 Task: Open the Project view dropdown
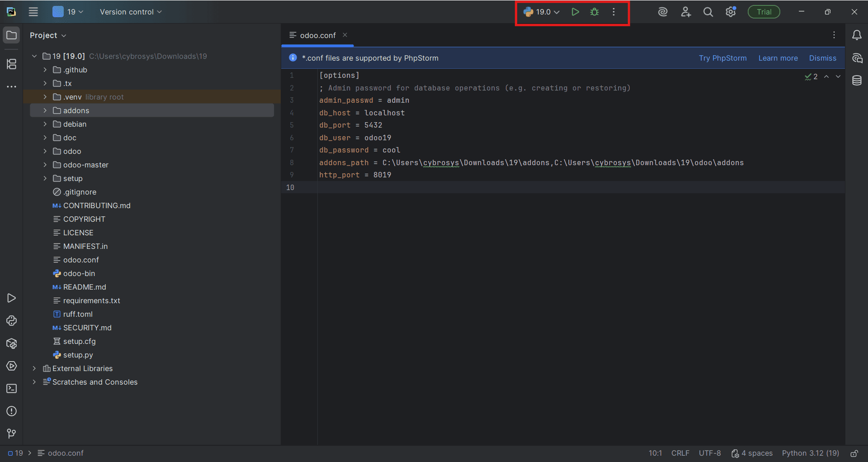coord(48,35)
